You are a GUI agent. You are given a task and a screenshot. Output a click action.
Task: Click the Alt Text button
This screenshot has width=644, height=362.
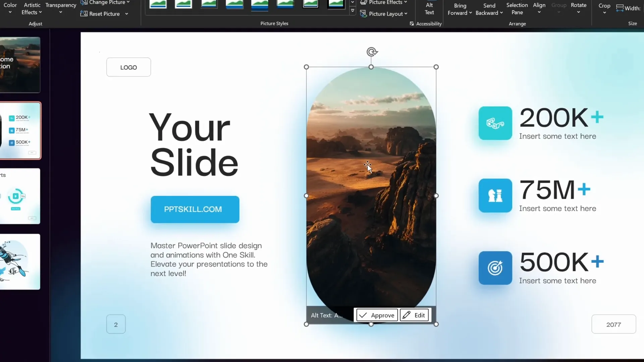point(429,9)
